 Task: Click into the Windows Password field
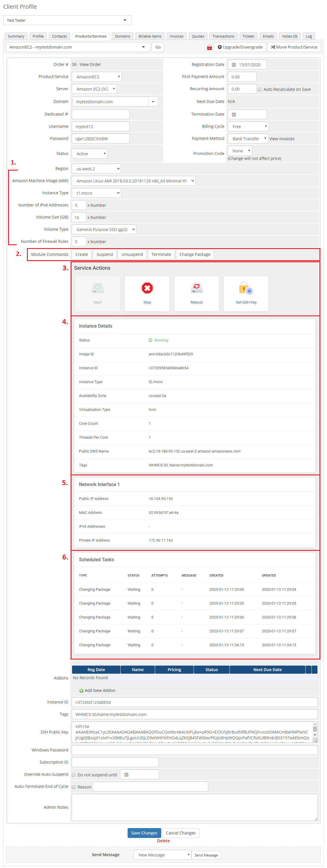(194, 750)
